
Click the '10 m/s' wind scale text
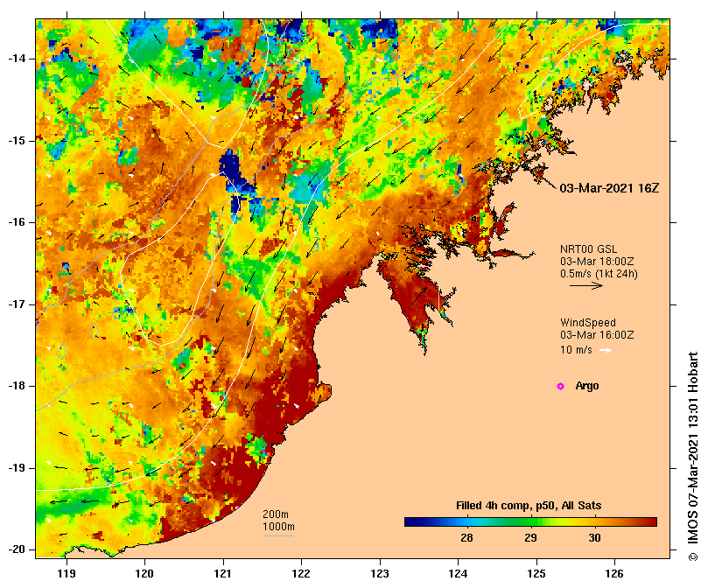[576, 350]
